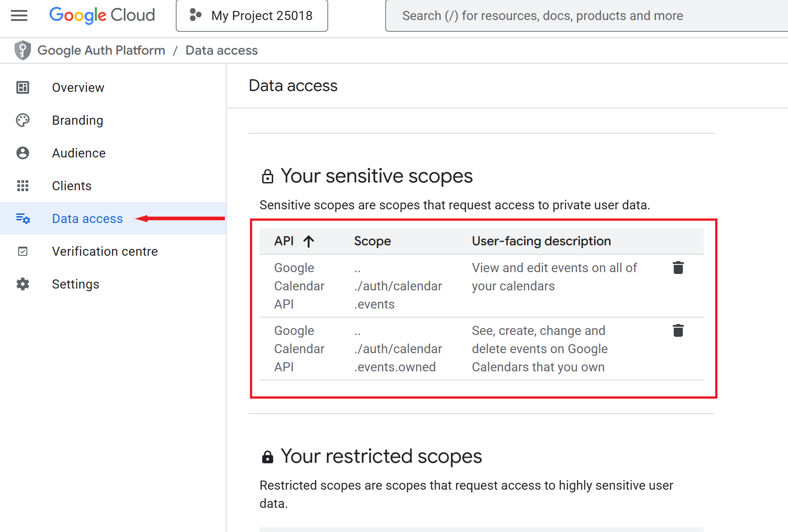Click the Overview dashboard icon

tap(23, 87)
